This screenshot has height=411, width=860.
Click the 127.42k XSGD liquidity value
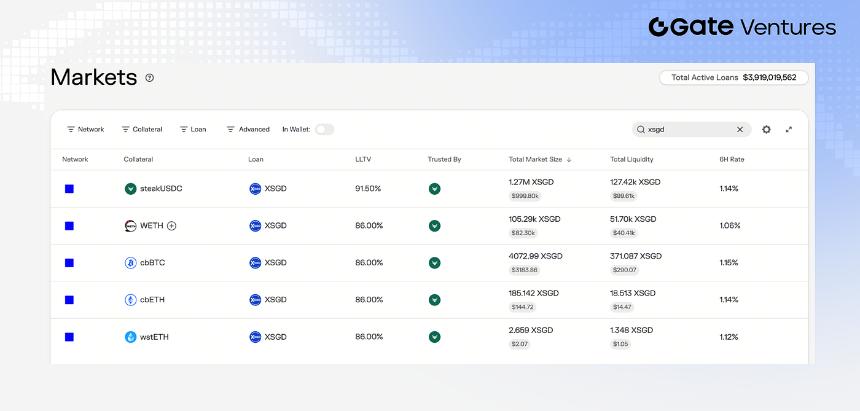(635, 182)
